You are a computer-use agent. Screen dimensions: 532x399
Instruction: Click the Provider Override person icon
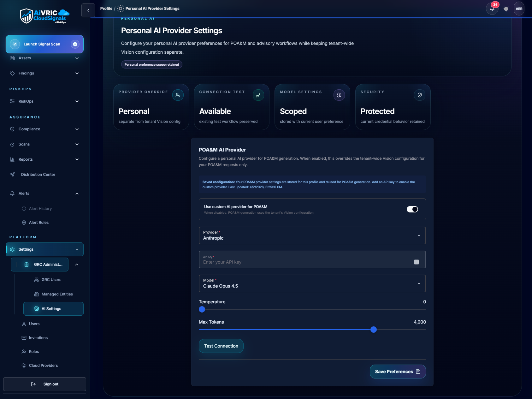tap(178, 95)
